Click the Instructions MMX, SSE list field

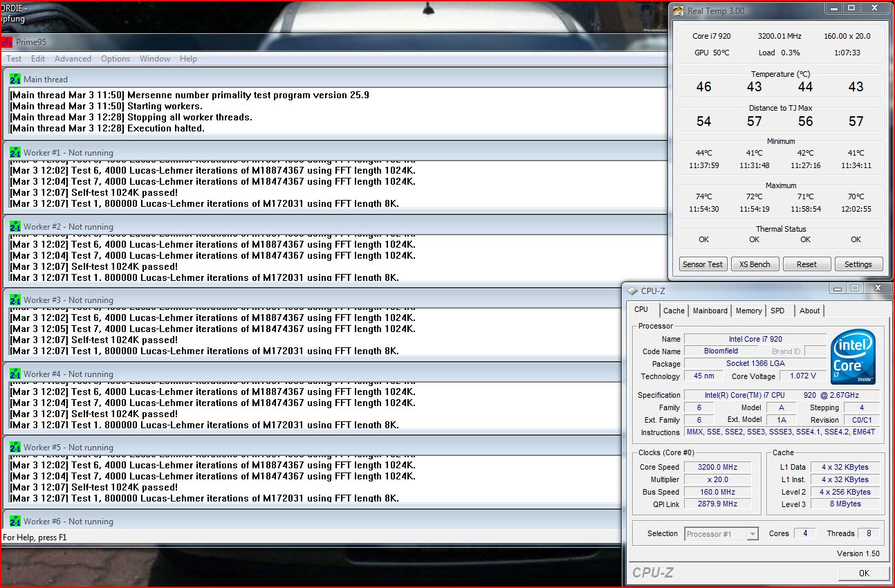click(782, 432)
